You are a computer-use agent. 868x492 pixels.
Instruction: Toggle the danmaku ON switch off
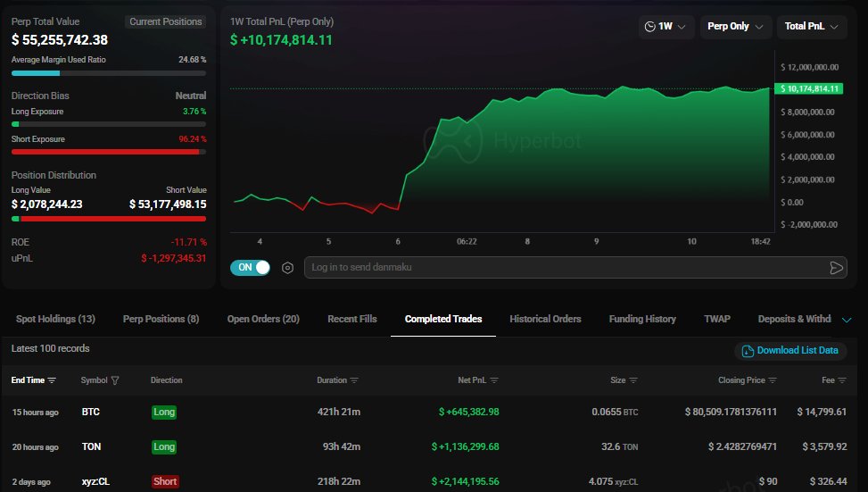(250, 268)
